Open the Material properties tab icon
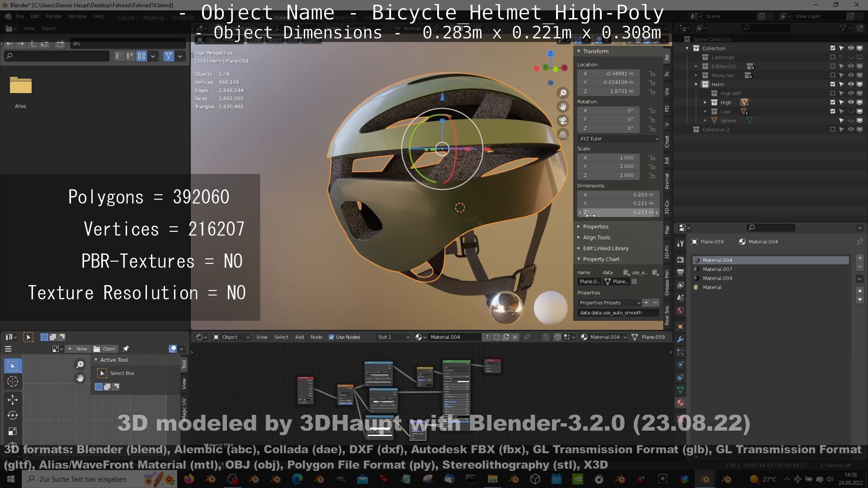 pyautogui.click(x=680, y=403)
